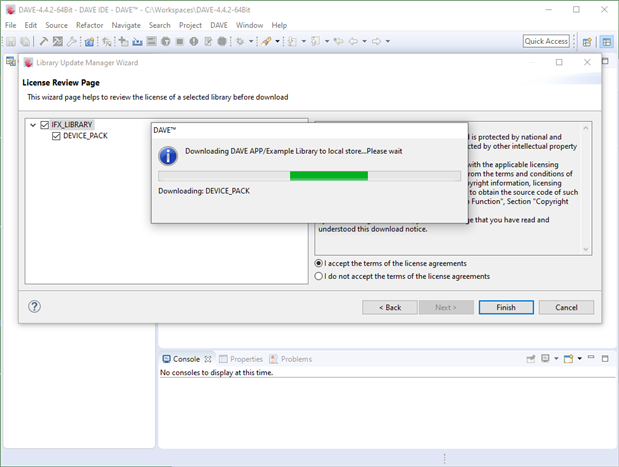Click the flashlight Search icon in toolbar
This screenshot has width=619, height=467.
[x=266, y=41]
